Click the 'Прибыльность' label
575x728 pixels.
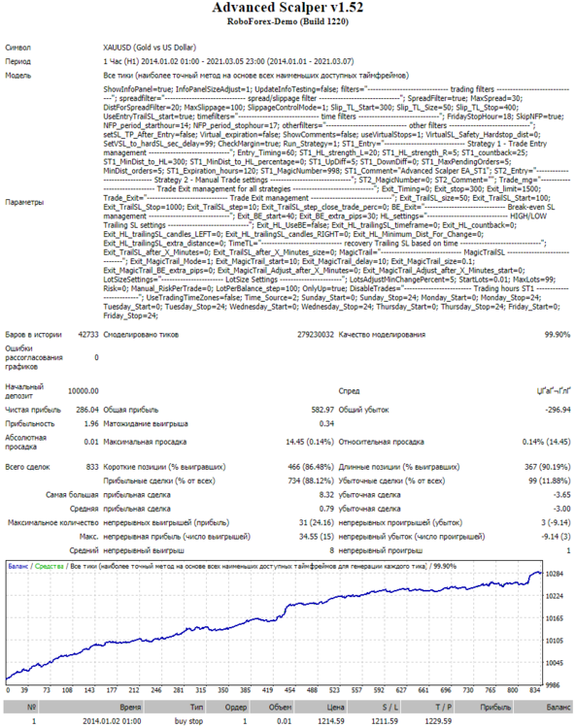pyautogui.click(x=30, y=423)
